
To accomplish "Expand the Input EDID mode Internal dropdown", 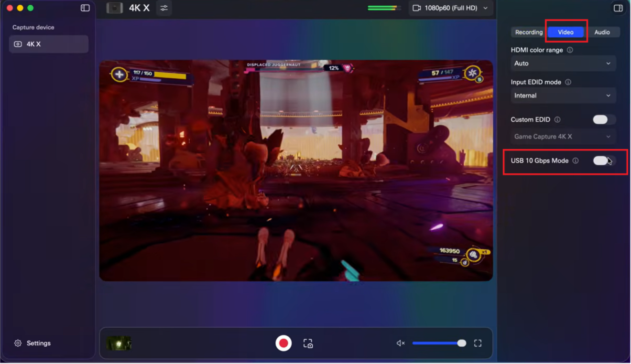I will (x=563, y=96).
